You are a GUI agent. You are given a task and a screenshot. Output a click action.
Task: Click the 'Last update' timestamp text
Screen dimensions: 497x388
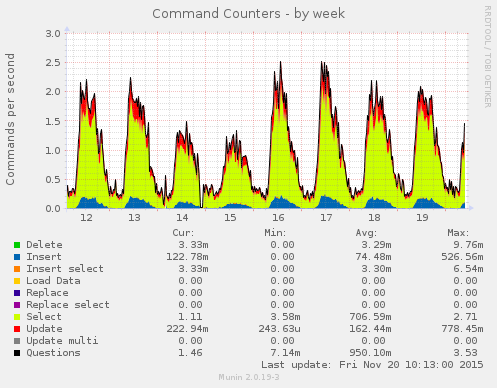tap(372, 365)
